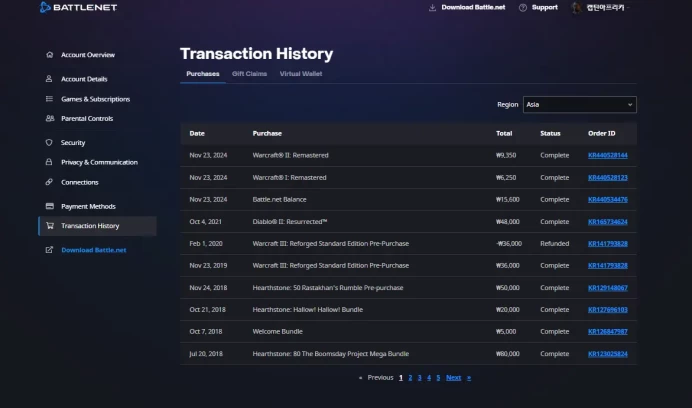The height and width of the screenshot is (408, 692).
Task: Click the Account Details person icon
Action: click(49, 79)
